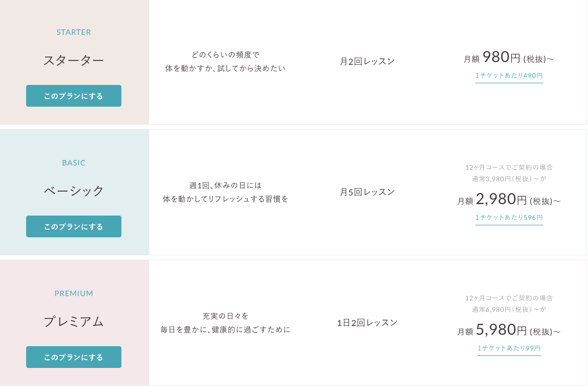Screen dimensions: 588x387
Task: Select the ベーシック plan heading
Action: click(73, 191)
